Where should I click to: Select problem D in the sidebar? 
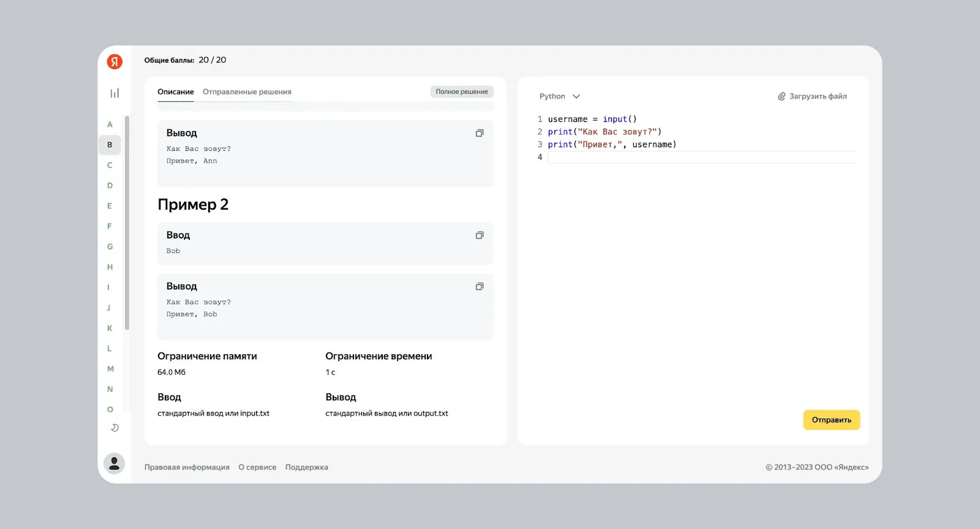tap(110, 186)
